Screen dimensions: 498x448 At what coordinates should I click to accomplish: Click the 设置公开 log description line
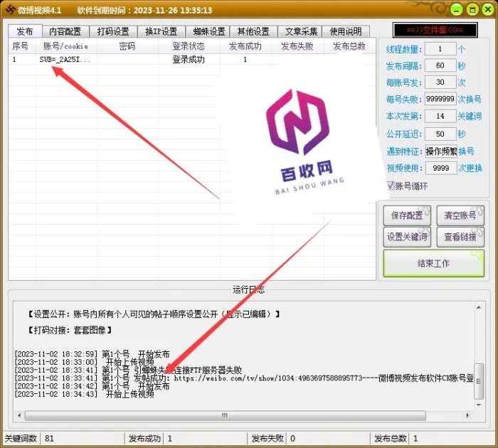tap(154, 314)
